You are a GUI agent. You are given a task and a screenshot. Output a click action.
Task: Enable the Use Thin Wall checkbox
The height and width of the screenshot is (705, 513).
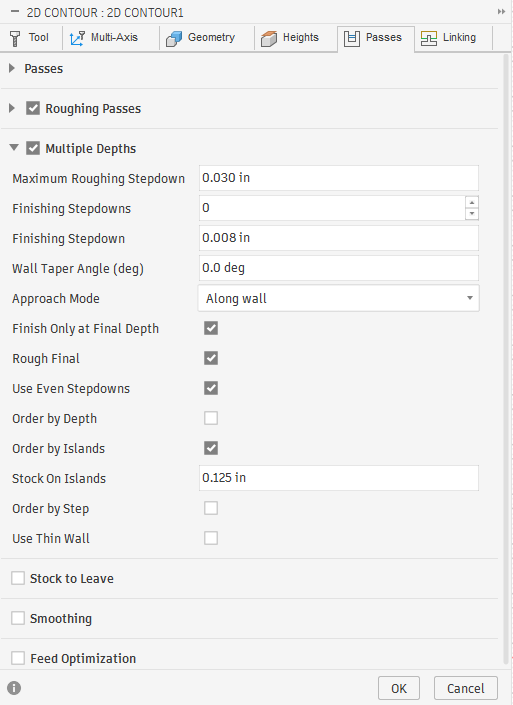(211, 538)
